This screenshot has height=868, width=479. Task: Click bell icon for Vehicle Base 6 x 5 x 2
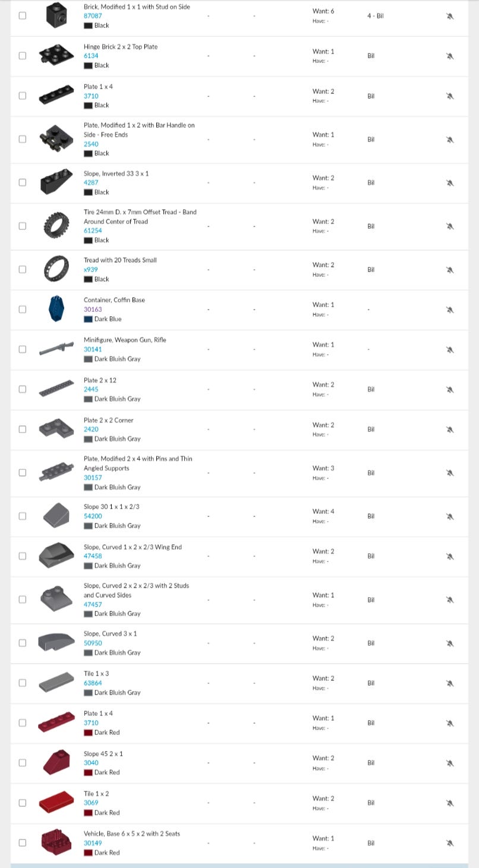point(450,843)
